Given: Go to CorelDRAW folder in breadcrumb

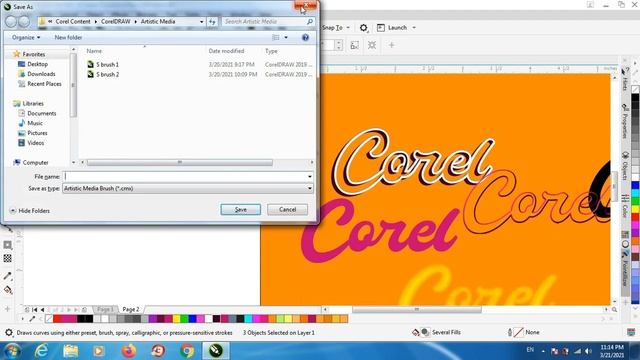Looking at the screenshot, I should tap(116, 21).
